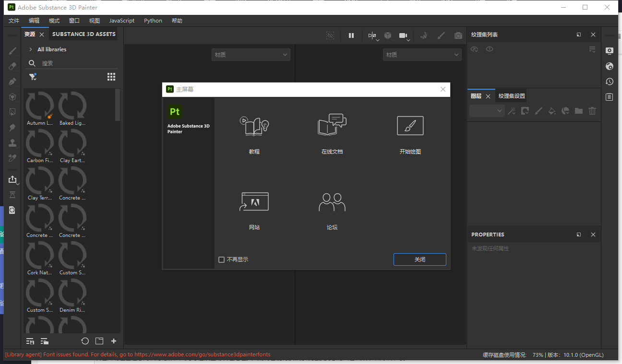
Task: Open the Forum icon in home screen
Action: (332, 202)
